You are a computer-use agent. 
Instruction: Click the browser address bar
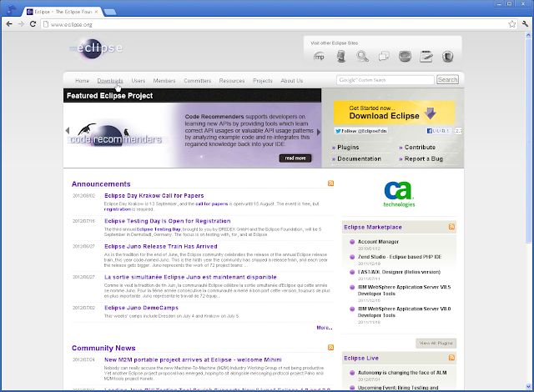tap(275, 24)
